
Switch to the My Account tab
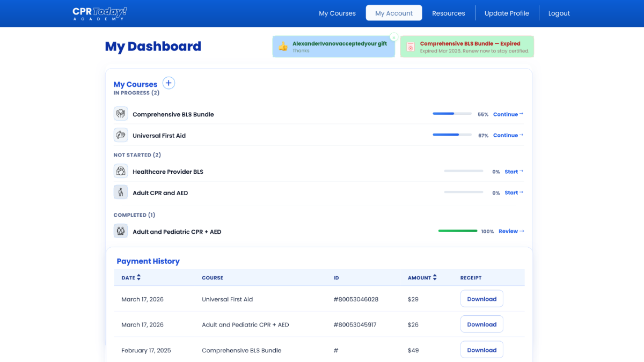(x=393, y=13)
